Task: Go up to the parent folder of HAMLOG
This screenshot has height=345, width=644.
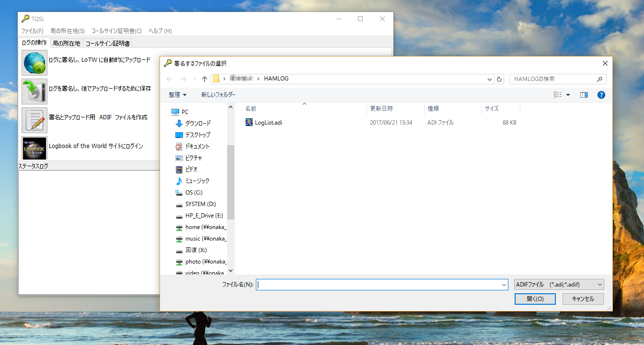Action: [205, 79]
